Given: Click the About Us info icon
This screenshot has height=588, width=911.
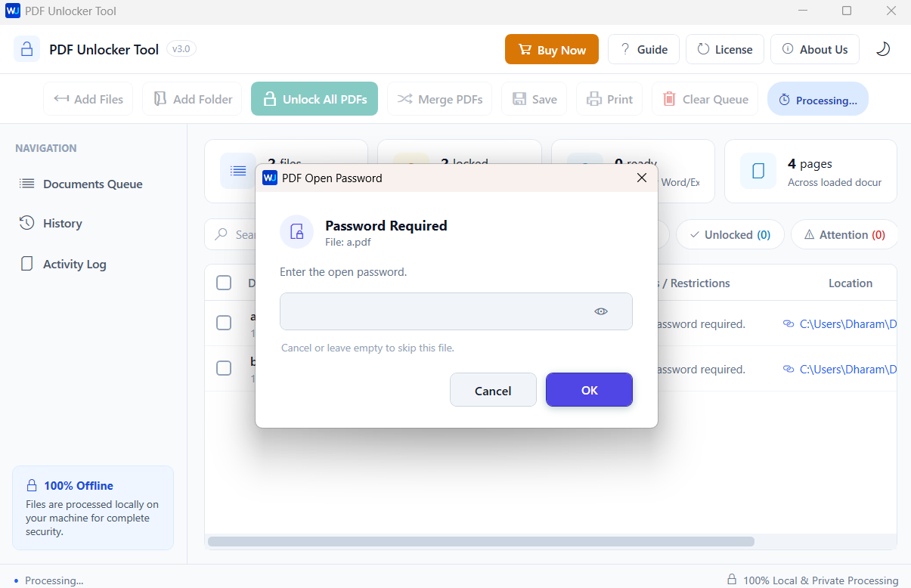Looking at the screenshot, I should point(787,49).
